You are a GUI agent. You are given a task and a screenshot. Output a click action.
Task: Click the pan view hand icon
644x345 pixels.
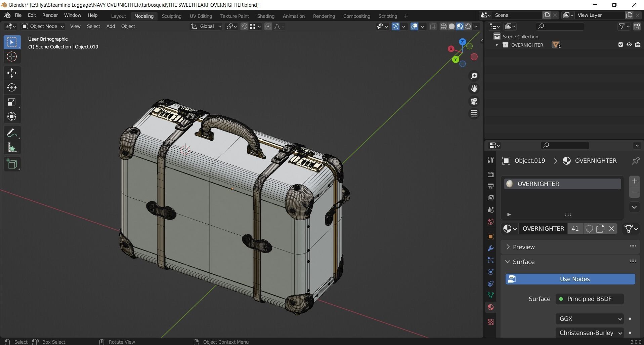[474, 88]
